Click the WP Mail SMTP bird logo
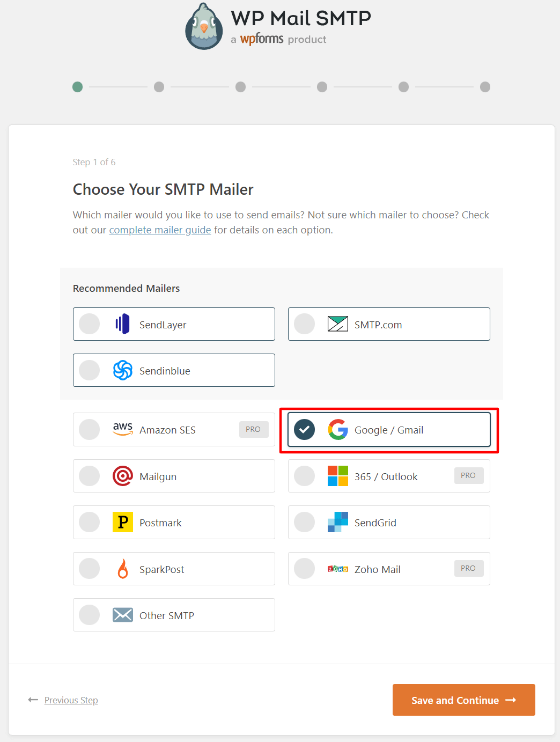The image size is (560, 742). (204, 26)
